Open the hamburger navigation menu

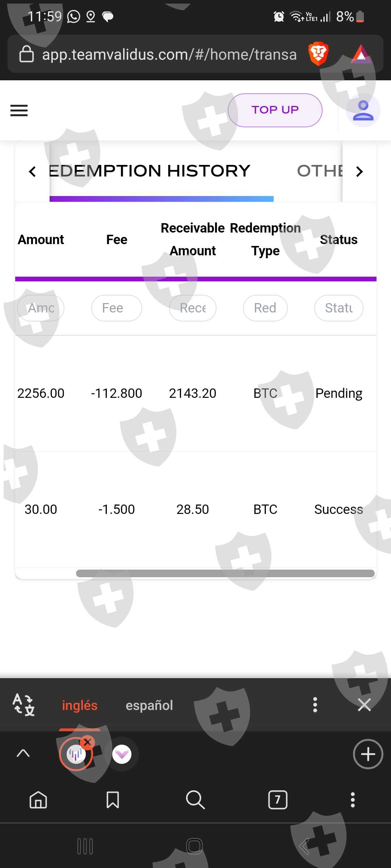(19, 110)
